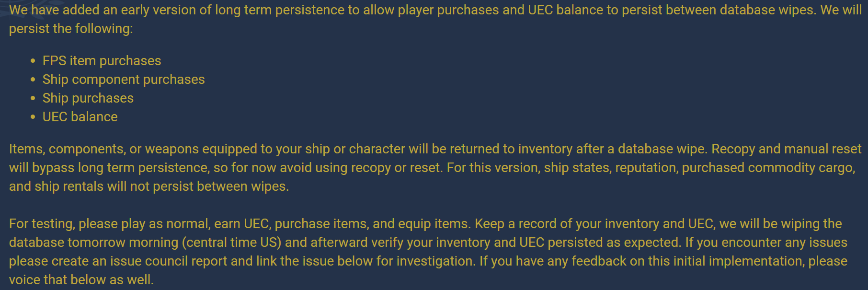This screenshot has width=868, height=290.
Task: Click the bullet before "Ship component purchases"
Action: click(33, 80)
